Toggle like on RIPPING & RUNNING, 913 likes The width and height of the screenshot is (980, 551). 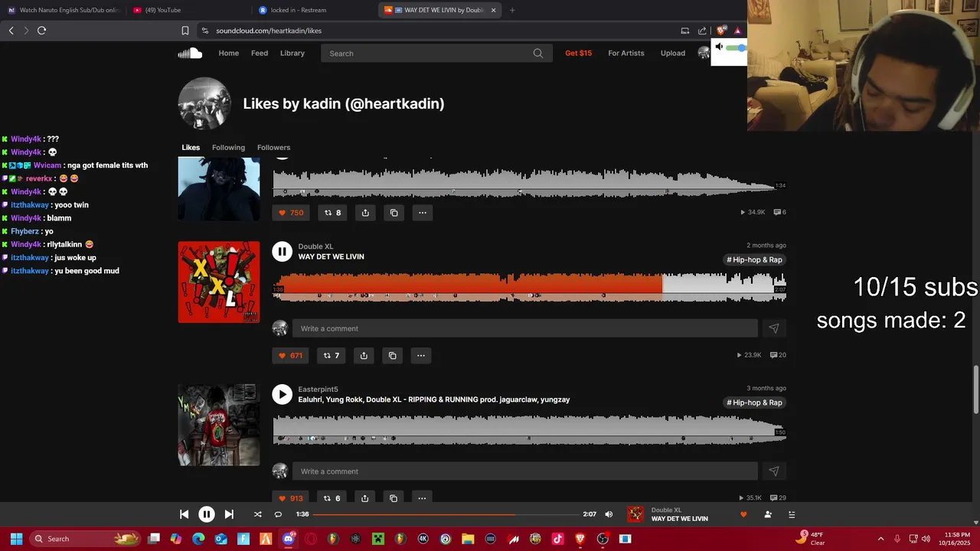tap(290, 498)
